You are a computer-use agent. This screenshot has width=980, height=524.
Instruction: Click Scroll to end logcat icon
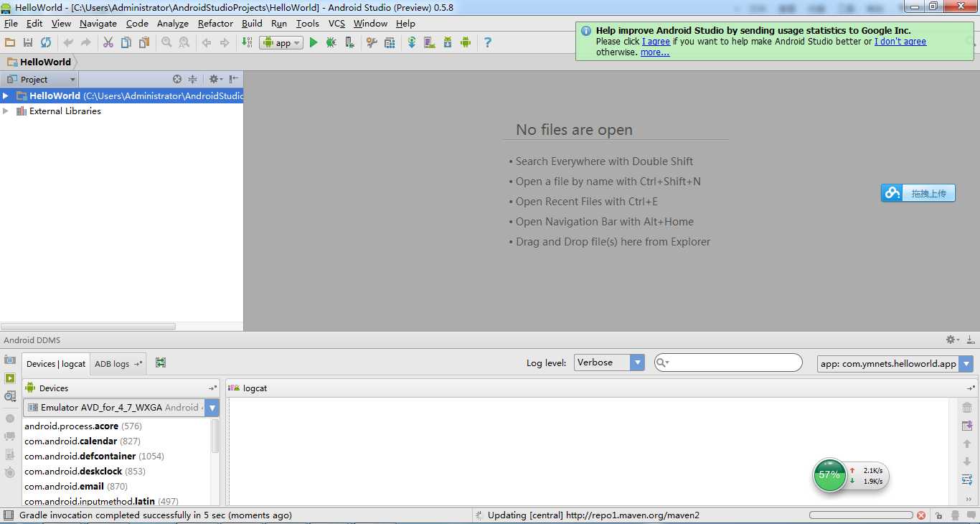pos(967,426)
